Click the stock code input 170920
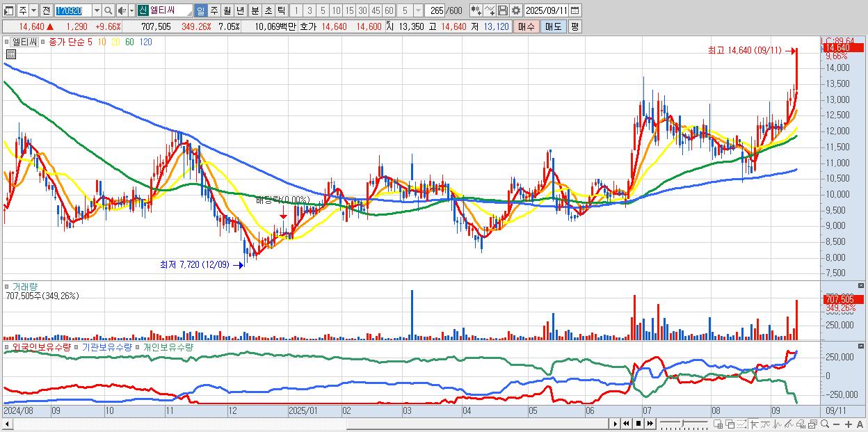 tap(73, 10)
